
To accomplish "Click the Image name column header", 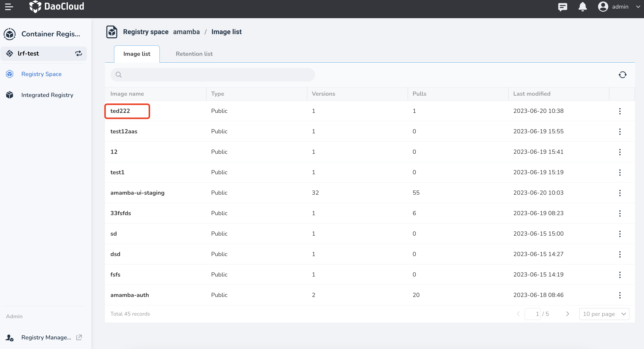I will [x=127, y=94].
